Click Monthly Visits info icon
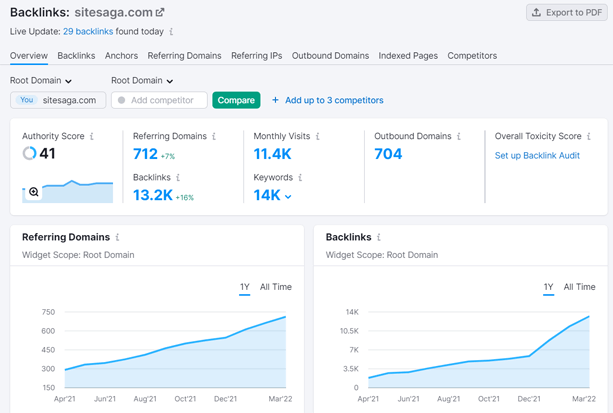 click(x=317, y=136)
